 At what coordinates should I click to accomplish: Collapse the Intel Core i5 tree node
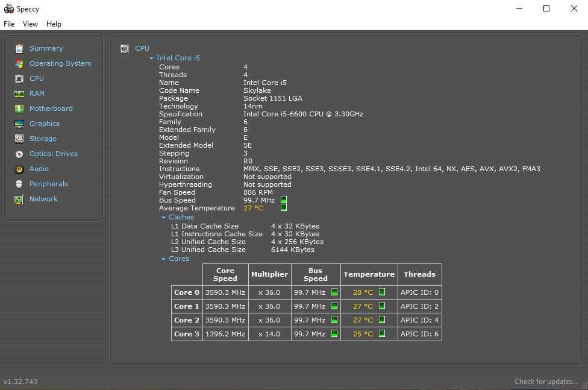(x=151, y=58)
